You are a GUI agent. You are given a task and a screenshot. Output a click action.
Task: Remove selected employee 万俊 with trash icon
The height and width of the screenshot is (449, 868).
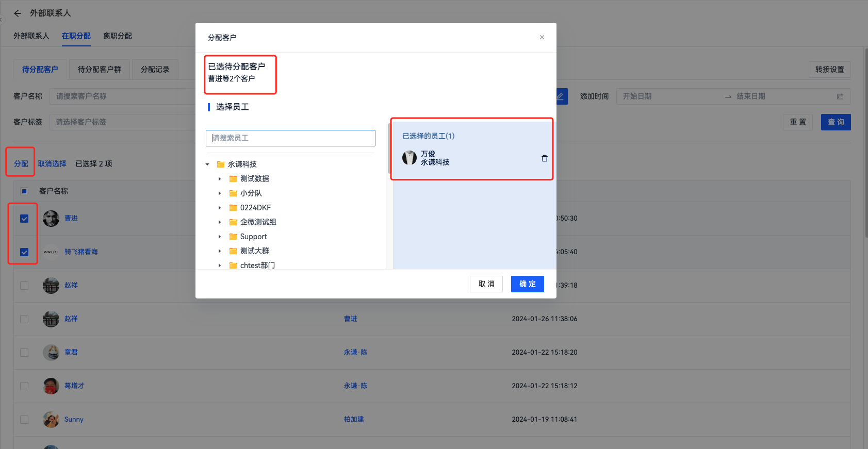tap(544, 158)
